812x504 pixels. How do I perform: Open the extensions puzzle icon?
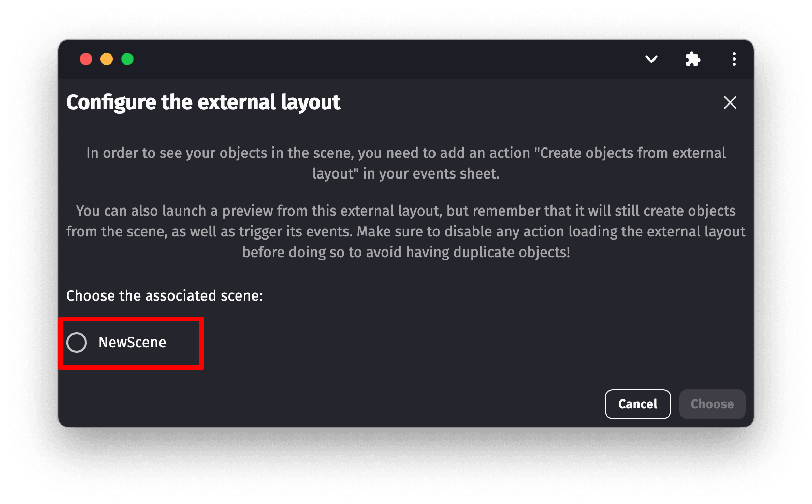tap(692, 59)
